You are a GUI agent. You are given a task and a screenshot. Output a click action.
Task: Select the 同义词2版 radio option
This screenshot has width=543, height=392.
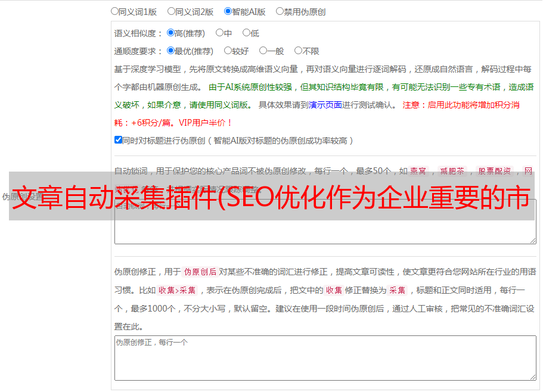[x=172, y=11]
